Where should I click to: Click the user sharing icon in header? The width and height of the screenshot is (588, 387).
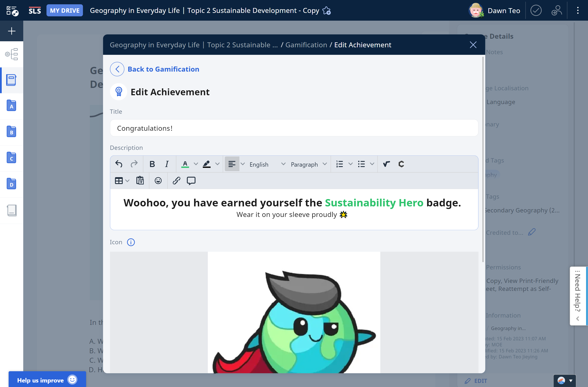[557, 10]
